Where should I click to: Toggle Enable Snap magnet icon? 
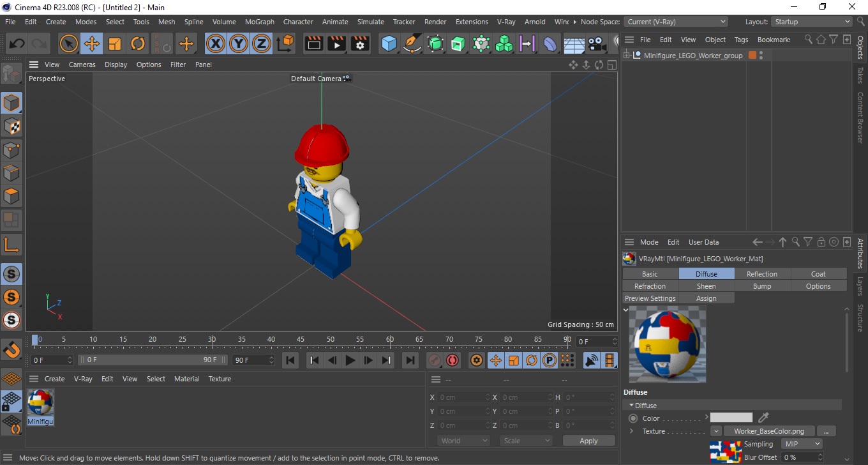tap(11, 349)
